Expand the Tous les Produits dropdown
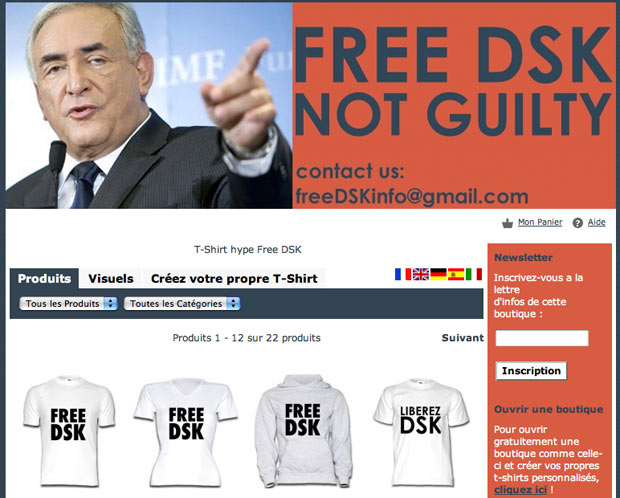620x498 pixels. (x=68, y=303)
